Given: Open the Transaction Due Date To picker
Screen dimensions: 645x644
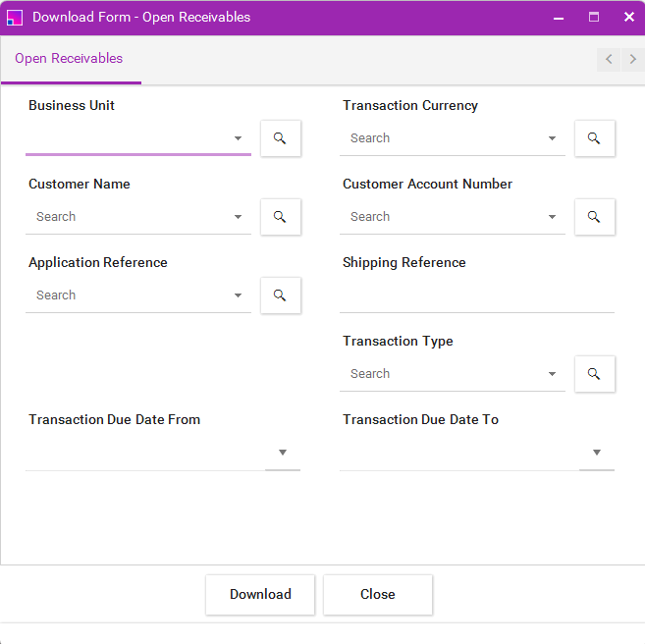Looking at the screenshot, I should [x=597, y=453].
